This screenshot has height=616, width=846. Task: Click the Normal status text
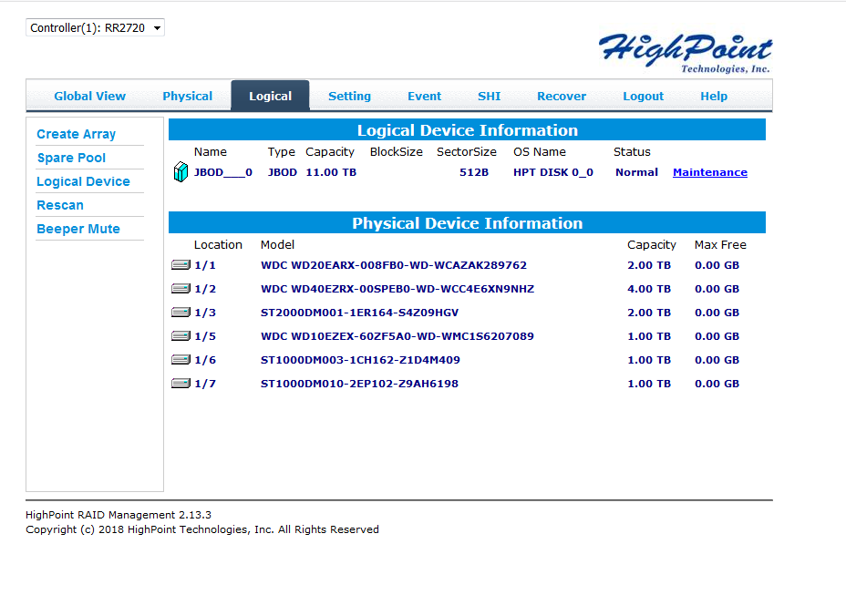636,172
